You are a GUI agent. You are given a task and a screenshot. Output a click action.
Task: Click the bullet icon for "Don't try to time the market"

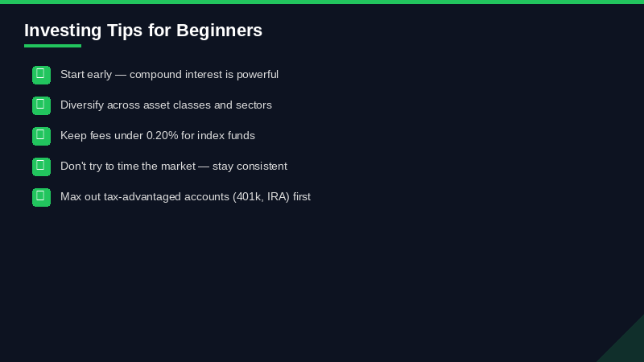(x=41, y=167)
